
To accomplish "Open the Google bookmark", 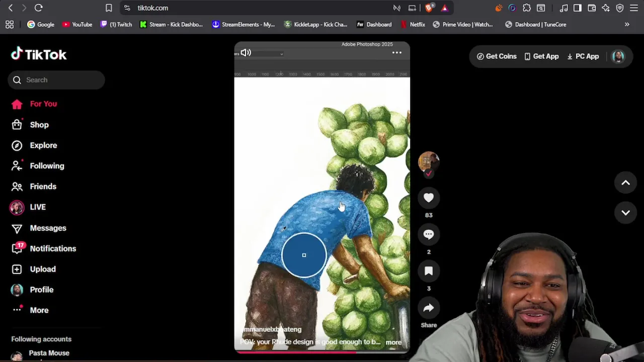I will tap(40, 24).
